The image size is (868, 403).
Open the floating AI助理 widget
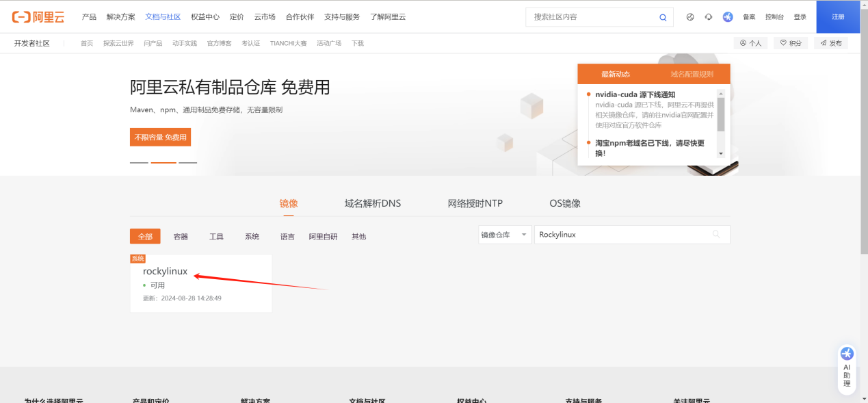pos(847,369)
